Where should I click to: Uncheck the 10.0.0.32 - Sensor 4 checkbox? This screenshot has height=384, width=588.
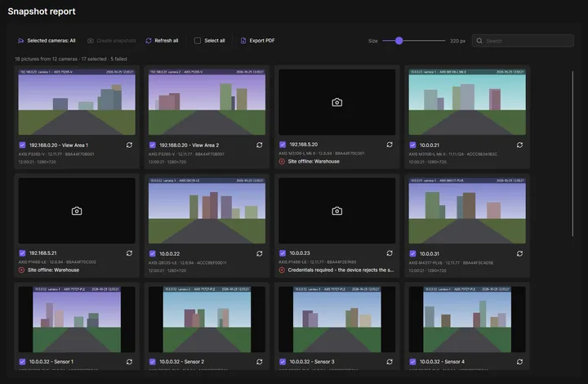[x=413, y=361]
